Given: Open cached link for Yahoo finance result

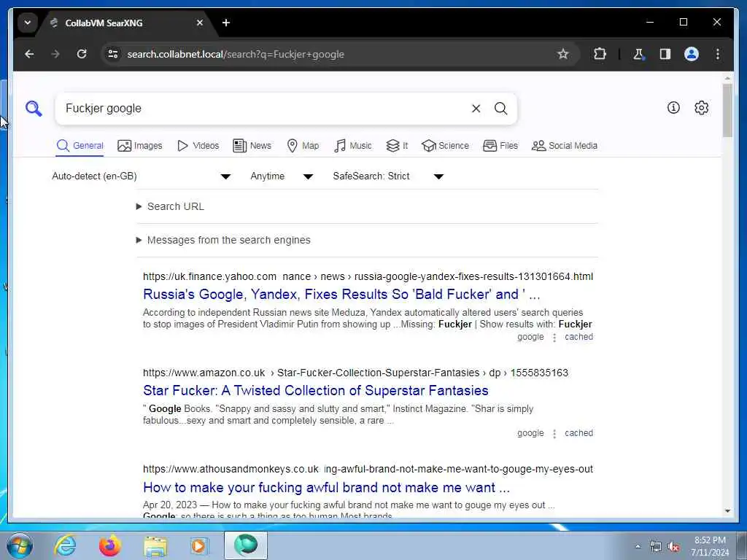Looking at the screenshot, I should point(578,337).
